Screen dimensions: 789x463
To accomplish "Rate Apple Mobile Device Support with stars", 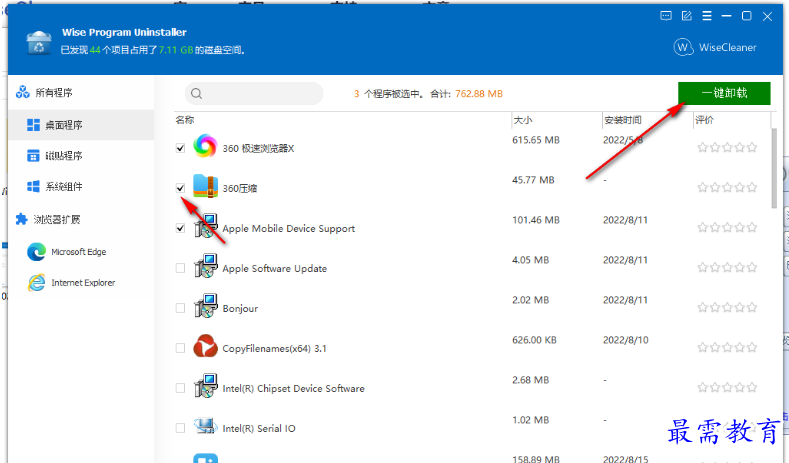I will coord(727,227).
